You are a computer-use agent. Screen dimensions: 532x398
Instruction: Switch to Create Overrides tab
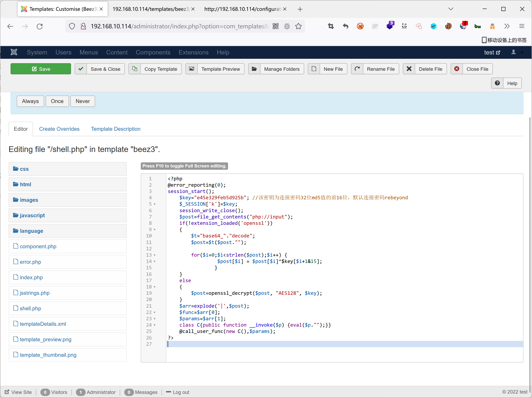click(59, 129)
